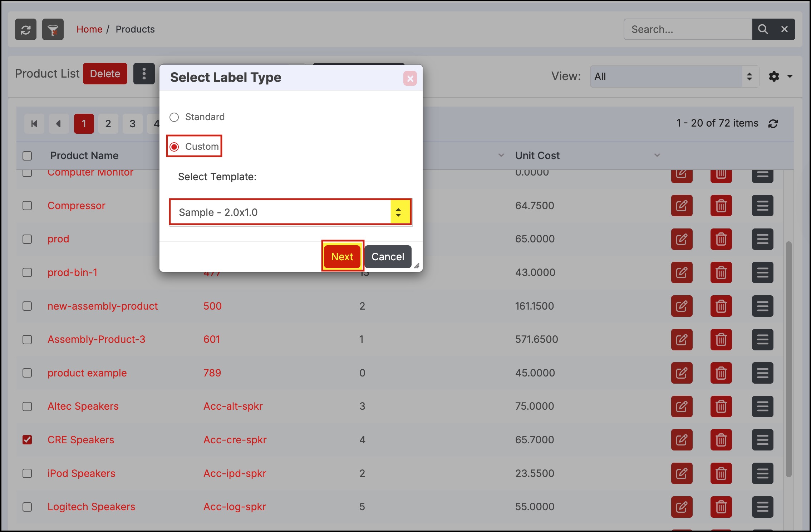
Task: Select the Standard radio button
Action: click(x=174, y=117)
